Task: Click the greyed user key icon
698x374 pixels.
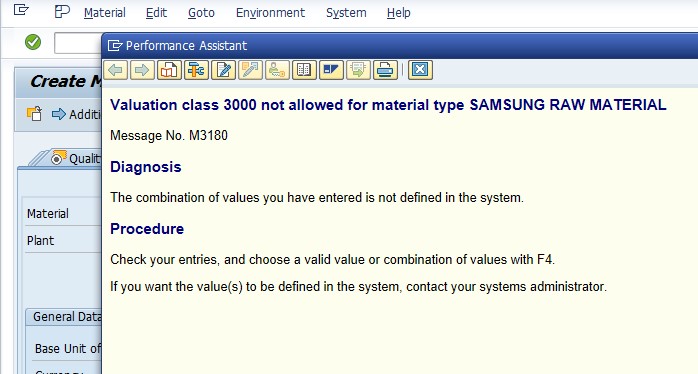Action: [277, 70]
